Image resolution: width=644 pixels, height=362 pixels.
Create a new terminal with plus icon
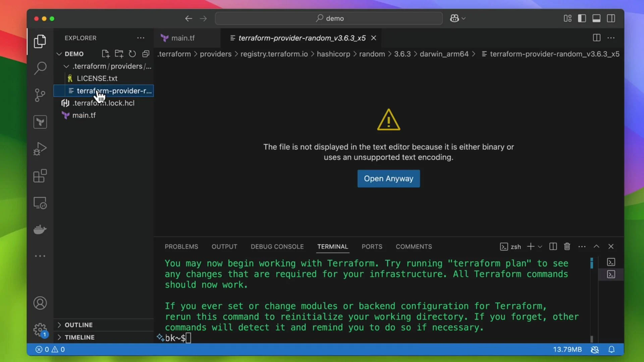coord(530,247)
